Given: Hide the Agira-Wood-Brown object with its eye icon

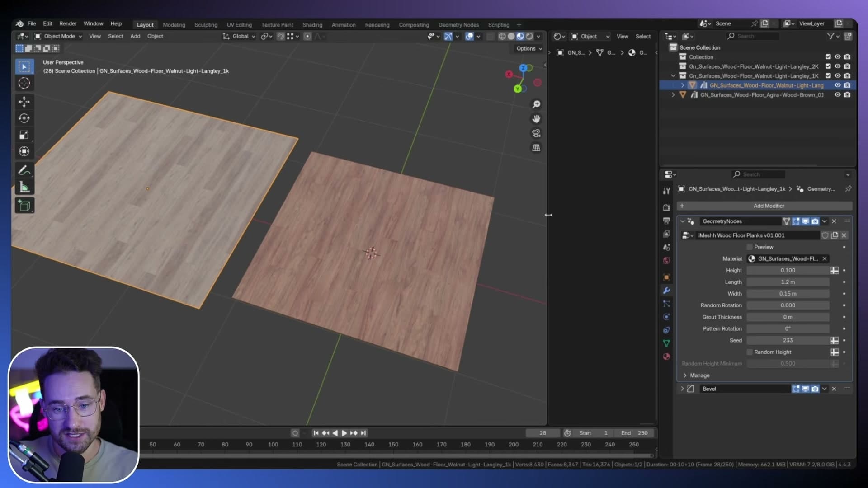Looking at the screenshot, I should tap(837, 95).
